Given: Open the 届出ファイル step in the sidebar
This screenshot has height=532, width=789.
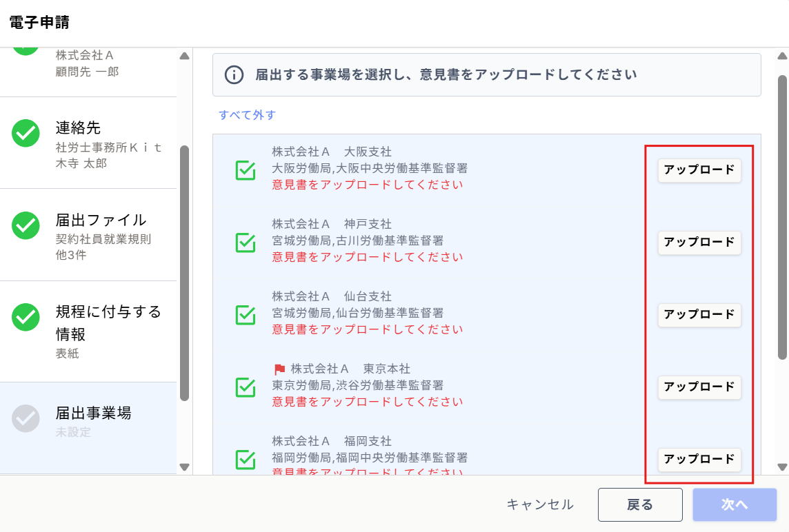Looking at the screenshot, I should [x=88, y=235].
